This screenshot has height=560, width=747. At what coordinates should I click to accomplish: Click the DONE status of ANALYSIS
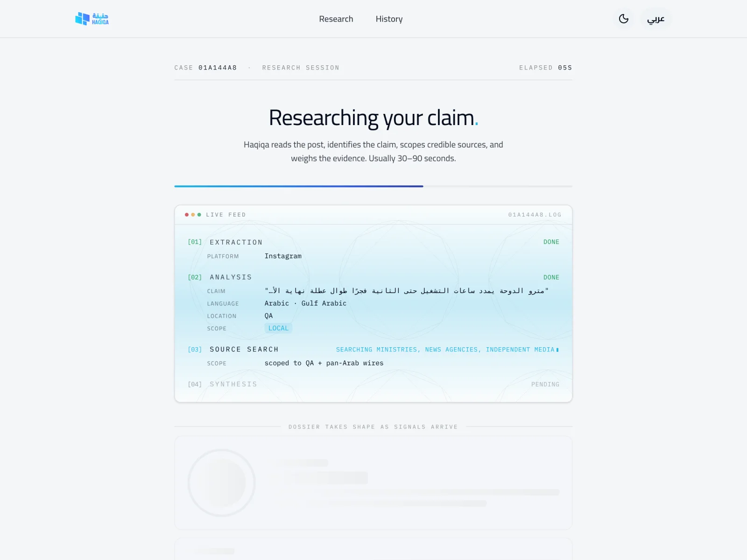(x=551, y=277)
